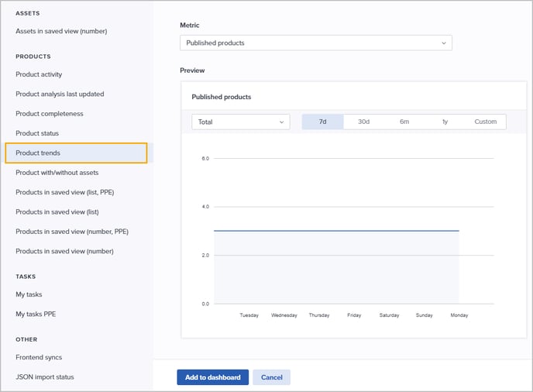Screen dimensions: 533x392
Task: Choose Product activity widget type
Action: pos(39,74)
